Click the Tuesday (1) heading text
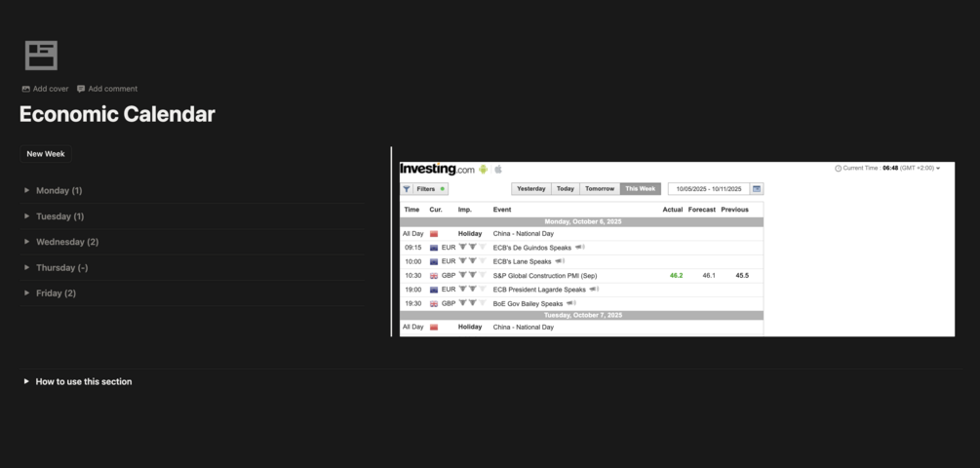The image size is (980, 468). coord(60,216)
